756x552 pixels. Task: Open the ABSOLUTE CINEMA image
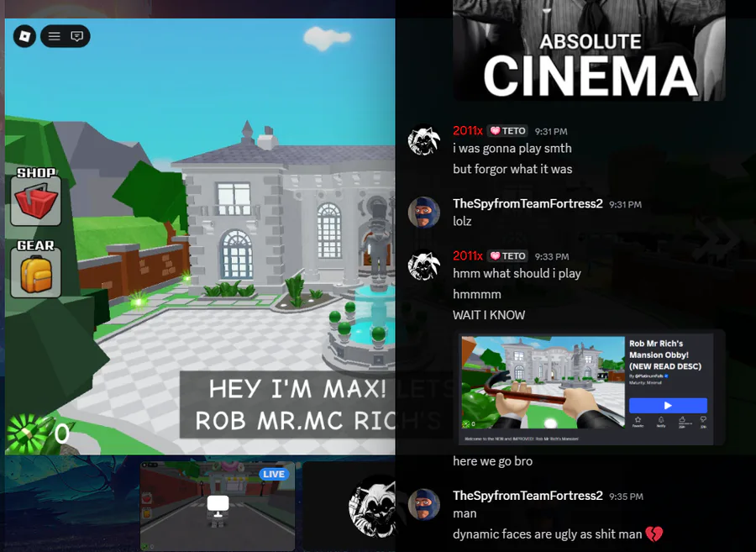coord(589,50)
